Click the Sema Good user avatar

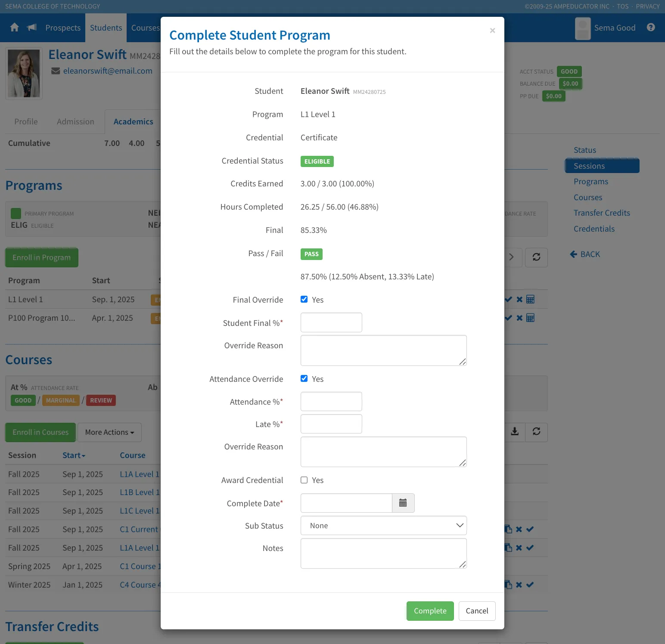pyautogui.click(x=583, y=28)
